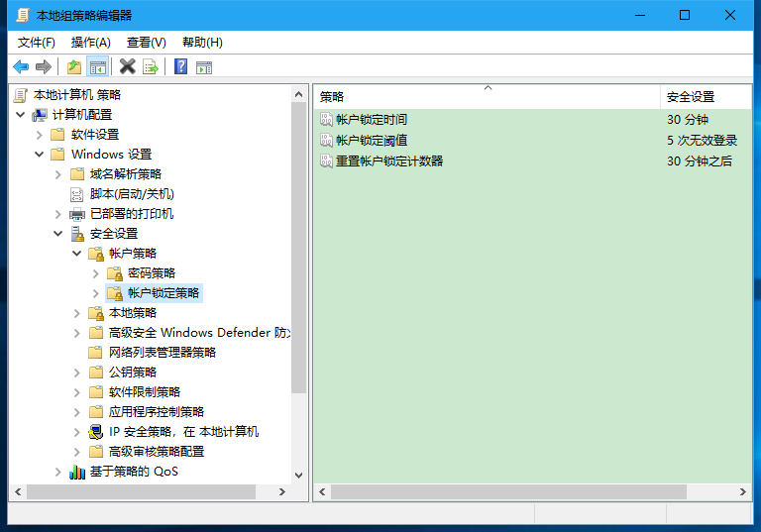
Task: Click the 本地策略 folder icon
Action: (x=96, y=314)
